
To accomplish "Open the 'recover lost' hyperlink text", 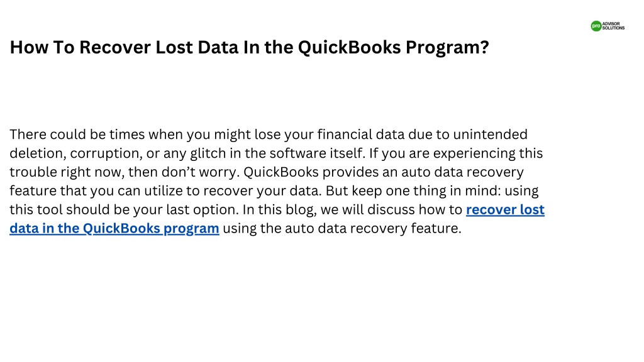I will point(505,210).
